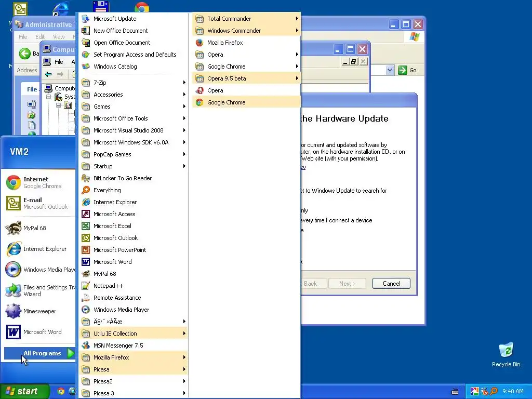Open Windows Media Player from the pinned start list

(39, 270)
